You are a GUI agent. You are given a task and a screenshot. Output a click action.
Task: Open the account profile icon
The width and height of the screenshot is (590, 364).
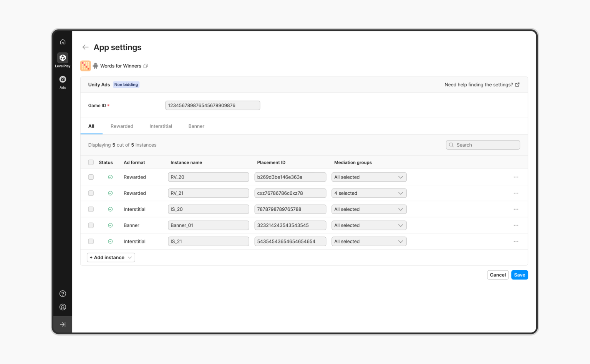(63, 307)
